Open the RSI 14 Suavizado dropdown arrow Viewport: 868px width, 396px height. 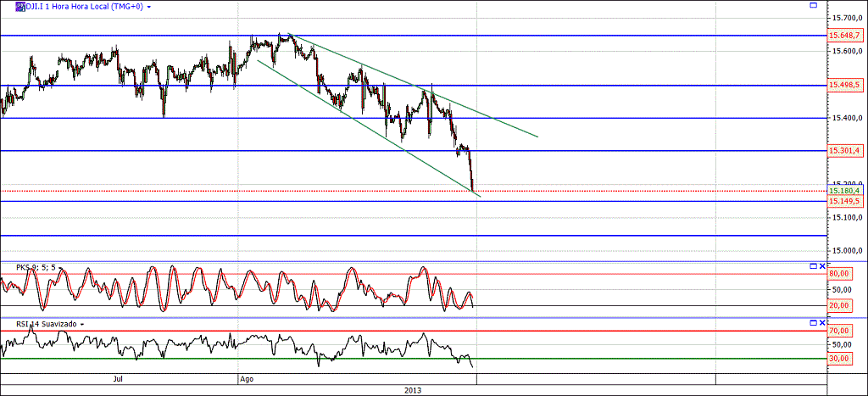[82, 324]
